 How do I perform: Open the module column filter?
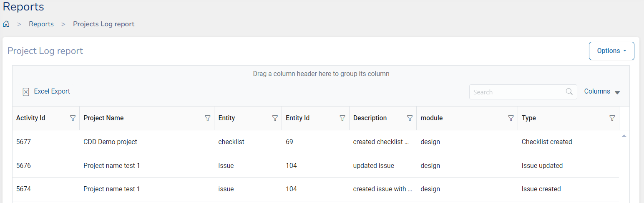coord(511,118)
